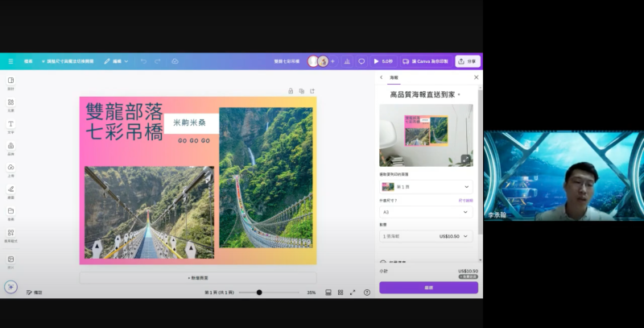Viewport: 644px width, 328px height.
Task: Select the blue bridge walkway photo
Action: click(x=149, y=213)
